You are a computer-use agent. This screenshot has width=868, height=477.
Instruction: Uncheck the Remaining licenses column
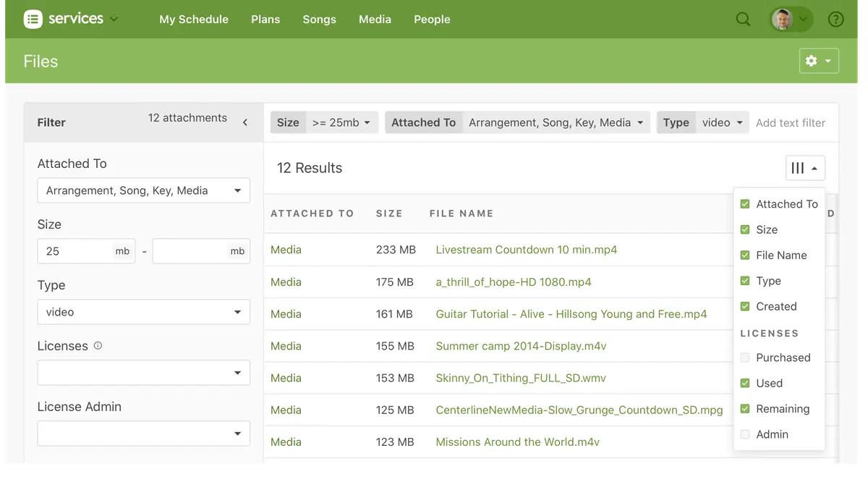[x=745, y=409]
